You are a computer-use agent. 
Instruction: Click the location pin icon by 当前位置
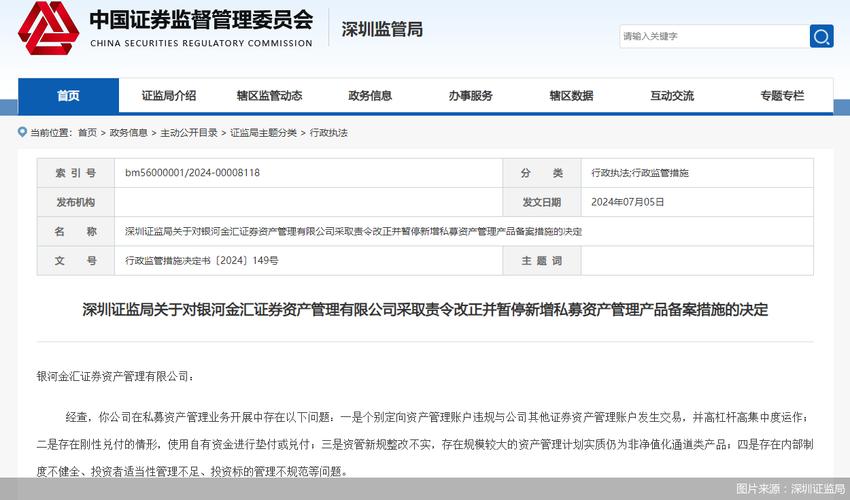coord(22,132)
